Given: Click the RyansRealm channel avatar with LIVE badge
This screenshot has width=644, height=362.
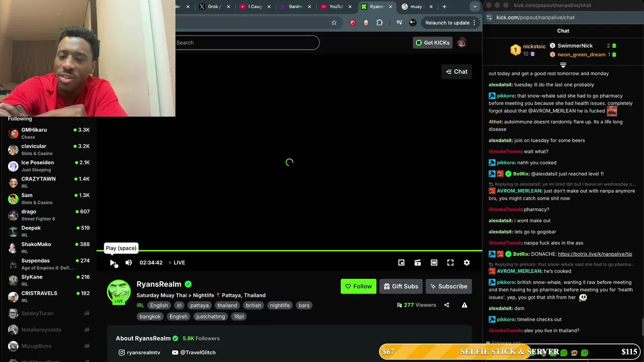Looking at the screenshot, I should coord(119,292).
